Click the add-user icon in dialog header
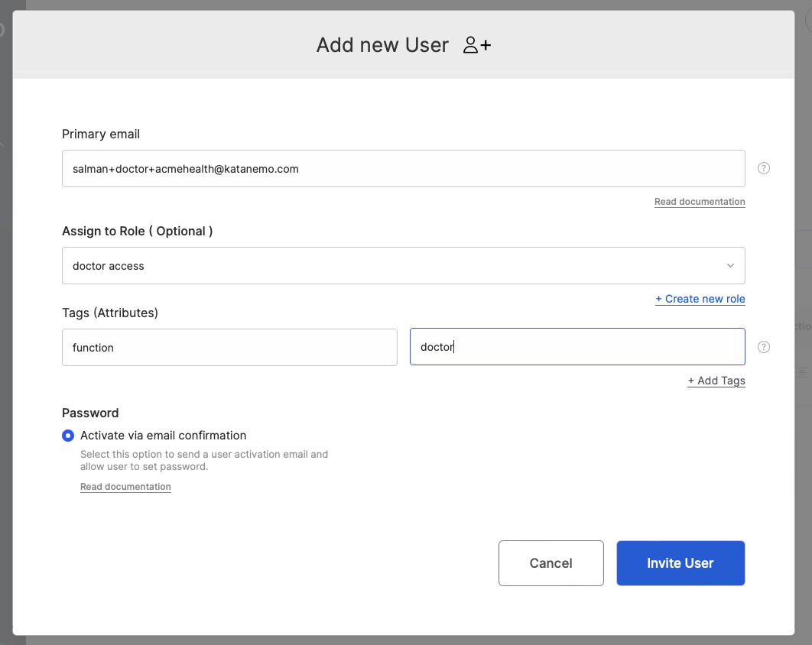 pyautogui.click(x=477, y=45)
